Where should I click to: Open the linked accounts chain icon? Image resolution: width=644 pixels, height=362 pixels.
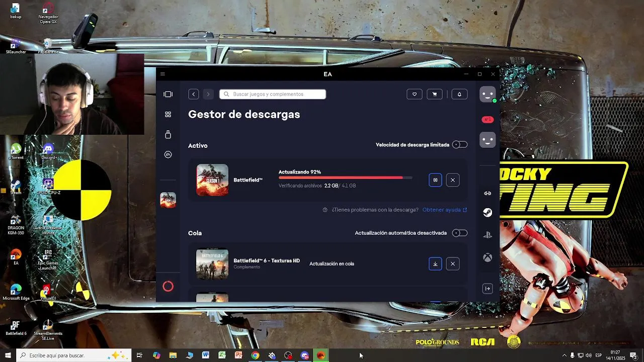coord(488,194)
